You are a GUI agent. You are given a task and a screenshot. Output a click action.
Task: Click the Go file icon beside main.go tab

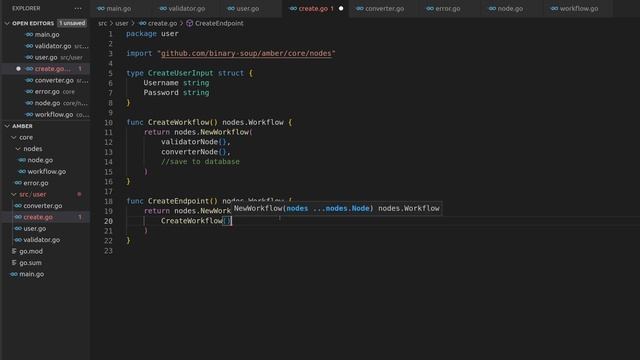pos(101,9)
